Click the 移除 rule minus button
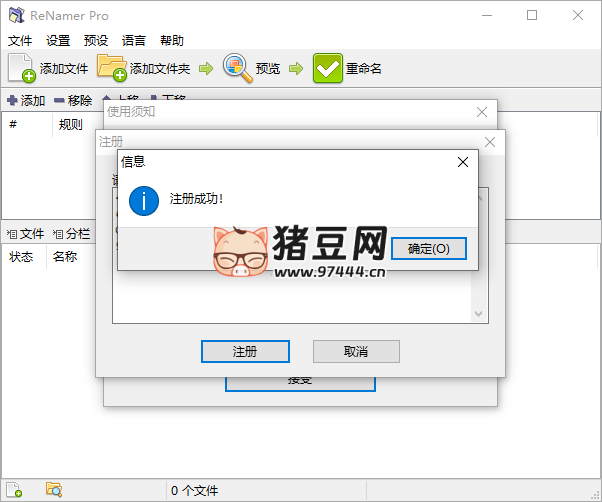This screenshot has width=602, height=502. coord(73,101)
